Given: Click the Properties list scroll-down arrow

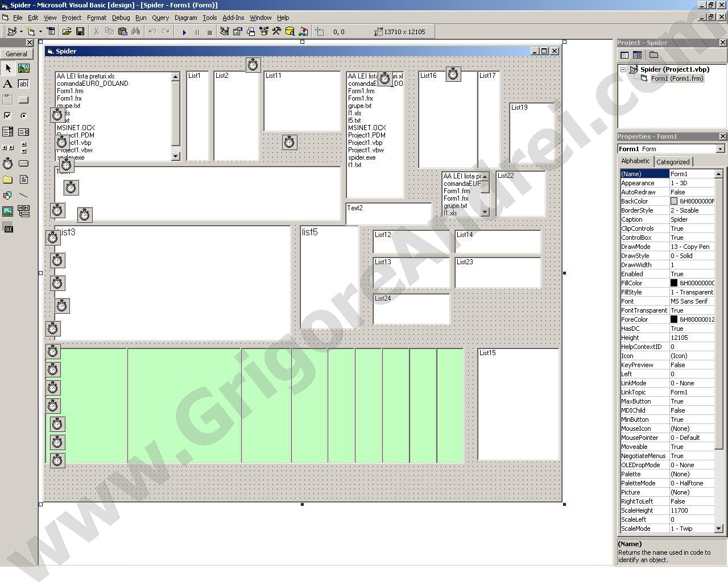Looking at the screenshot, I should point(719,529).
